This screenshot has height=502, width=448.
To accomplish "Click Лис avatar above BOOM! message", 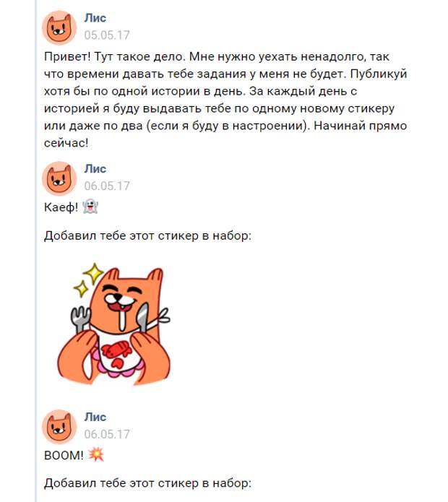I will click(59, 426).
